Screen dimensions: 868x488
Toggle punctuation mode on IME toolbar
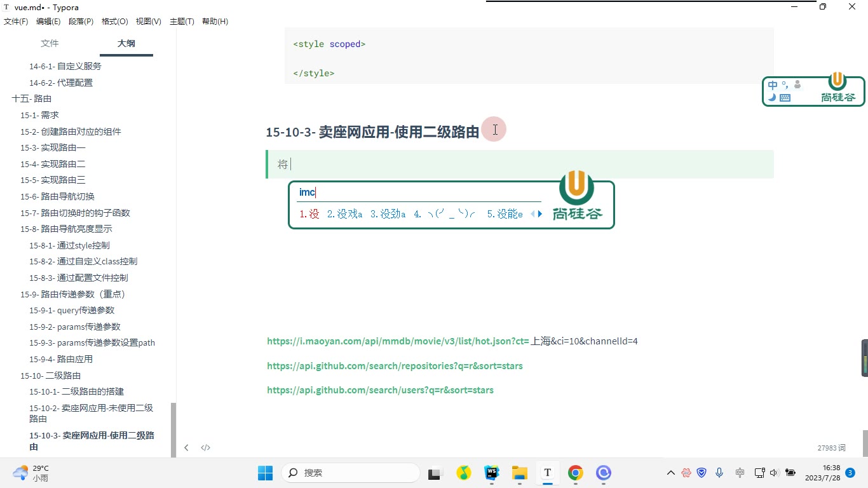point(785,85)
